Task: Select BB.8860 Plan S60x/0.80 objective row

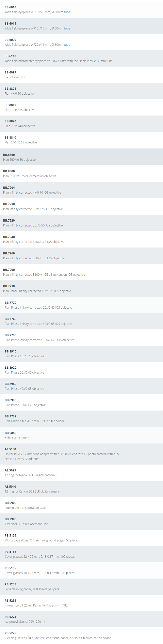Action: click(81, 157)
